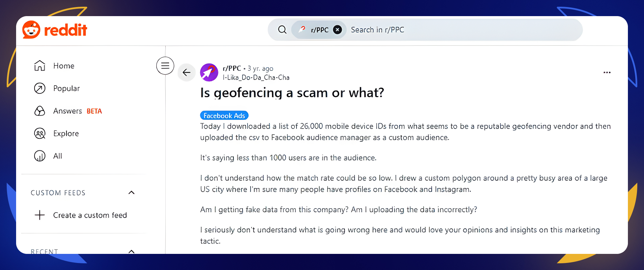Open the username I-Lika_Do-Da_Cha-Cha profile

[x=257, y=77]
